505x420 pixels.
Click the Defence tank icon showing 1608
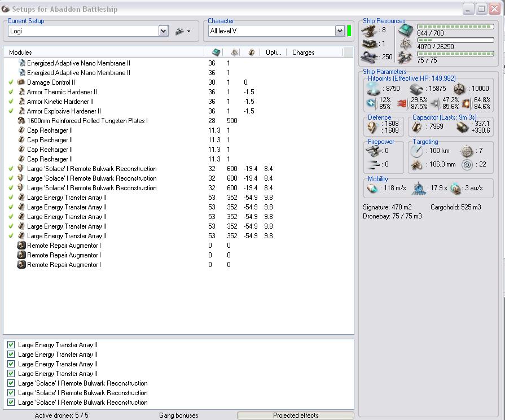(x=372, y=127)
